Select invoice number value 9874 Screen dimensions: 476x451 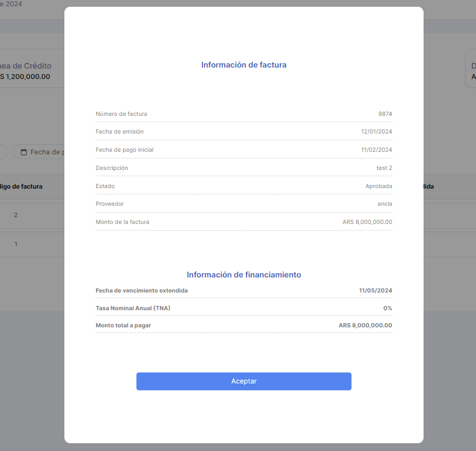pos(385,114)
